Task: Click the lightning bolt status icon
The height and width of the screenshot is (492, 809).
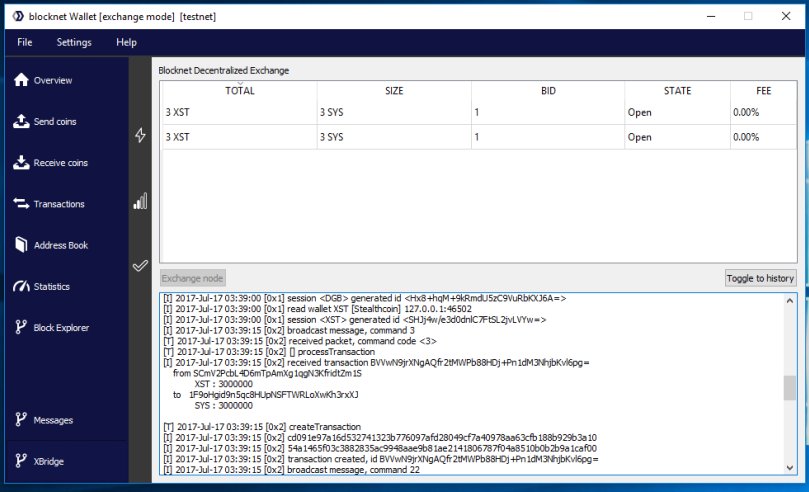Action: pyautogui.click(x=140, y=135)
